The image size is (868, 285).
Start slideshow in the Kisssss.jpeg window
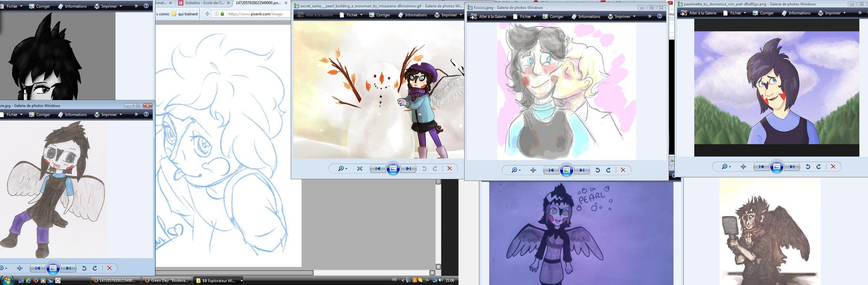(566, 170)
